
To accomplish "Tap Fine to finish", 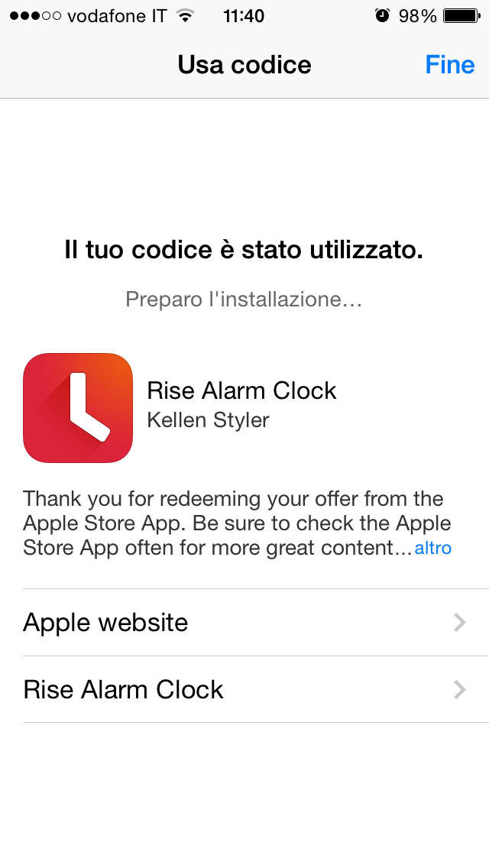I will tap(450, 65).
